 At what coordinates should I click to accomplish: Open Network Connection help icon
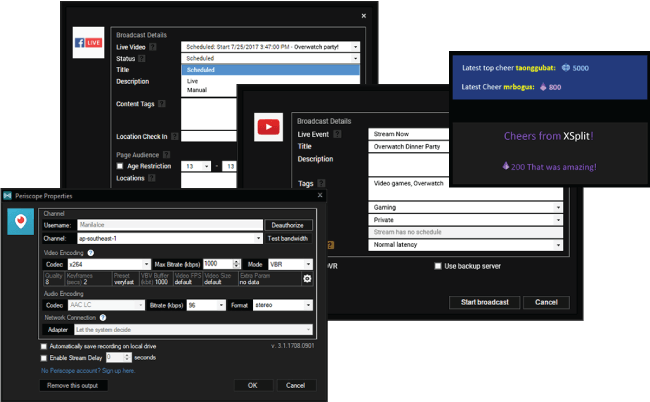point(103,317)
